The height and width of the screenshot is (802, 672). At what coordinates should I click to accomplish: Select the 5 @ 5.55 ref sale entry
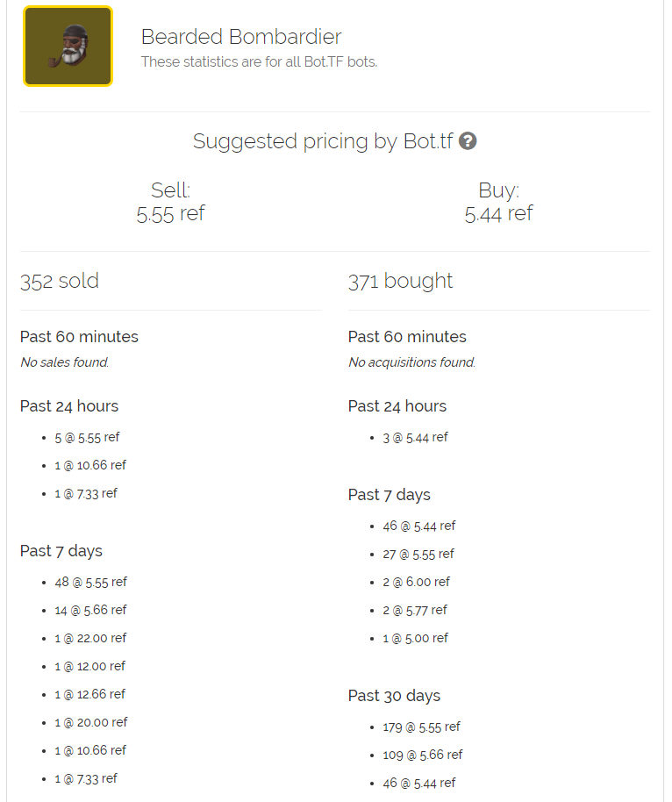[x=87, y=437]
